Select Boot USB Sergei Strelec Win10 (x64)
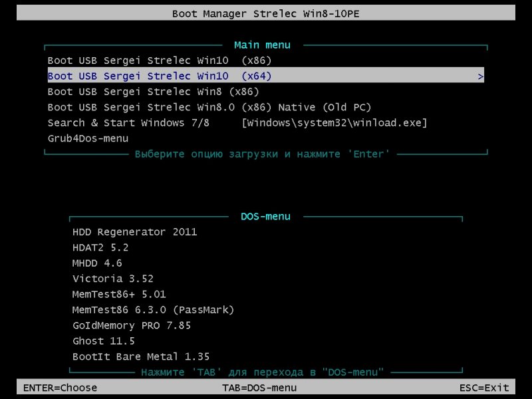This screenshot has width=532, height=399. pyautogui.click(x=265, y=76)
